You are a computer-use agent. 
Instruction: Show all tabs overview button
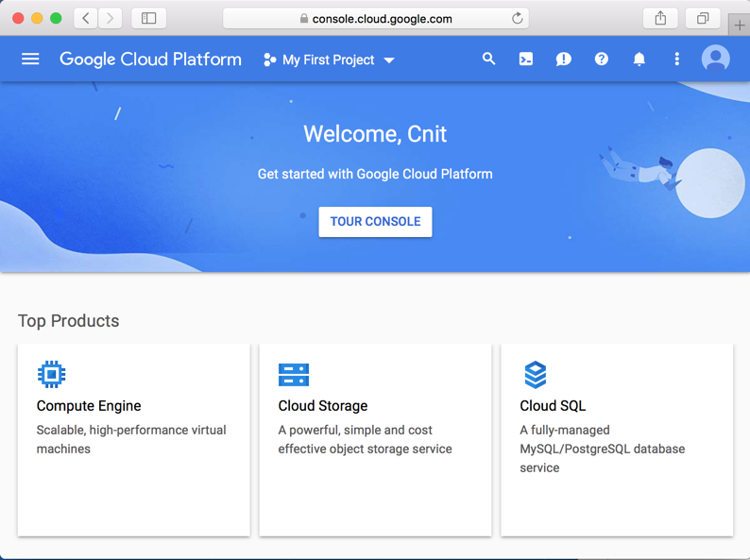click(x=703, y=19)
